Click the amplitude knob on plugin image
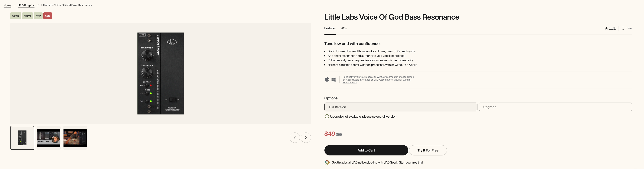The image size is (644, 169). tap(147, 55)
